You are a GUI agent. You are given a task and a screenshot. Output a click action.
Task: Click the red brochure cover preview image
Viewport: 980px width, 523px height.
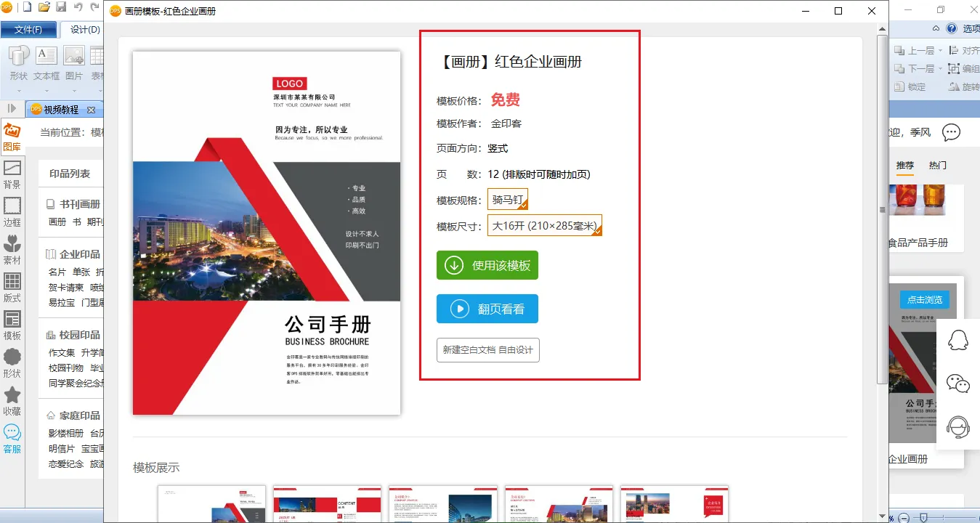tap(267, 232)
